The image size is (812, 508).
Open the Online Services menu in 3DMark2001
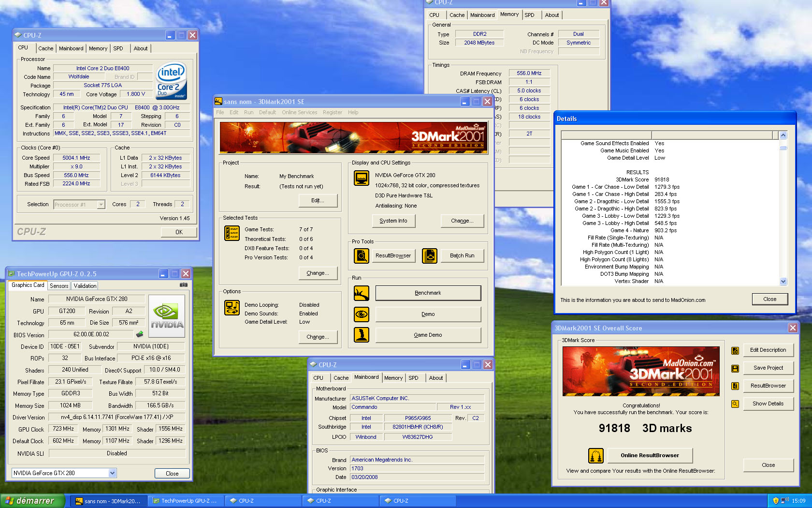300,112
